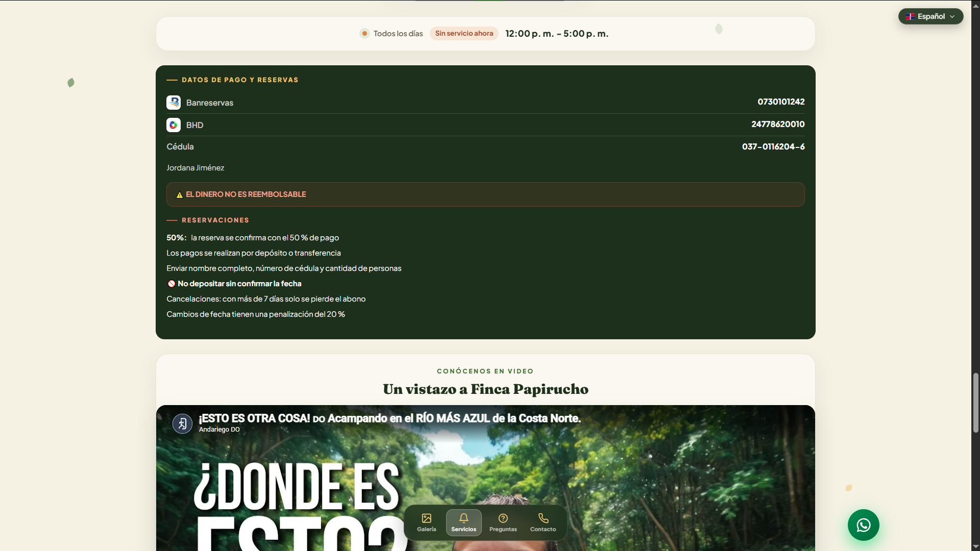The height and width of the screenshot is (551, 980).
Task: Click the Andariego DO channel name
Action: (x=219, y=430)
